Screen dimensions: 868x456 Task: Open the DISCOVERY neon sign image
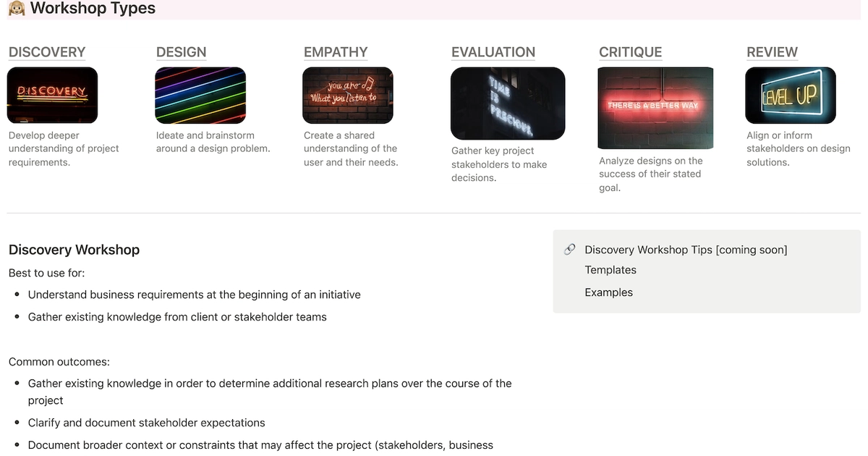pyautogui.click(x=52, y=95)
